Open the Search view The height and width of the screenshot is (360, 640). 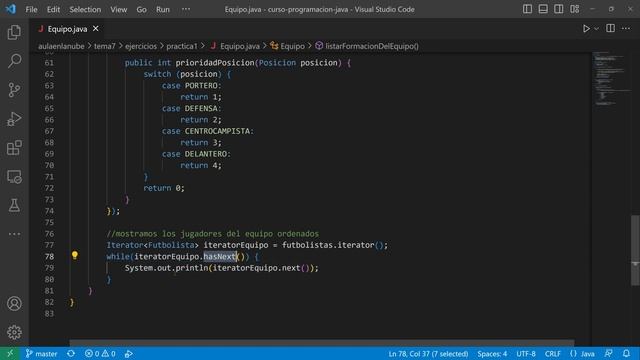tap(14, 61)
